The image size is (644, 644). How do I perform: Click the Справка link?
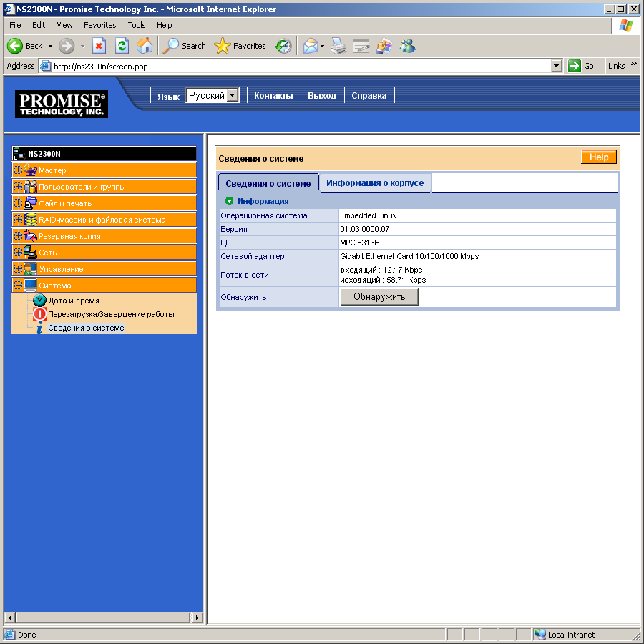point(369,96)
